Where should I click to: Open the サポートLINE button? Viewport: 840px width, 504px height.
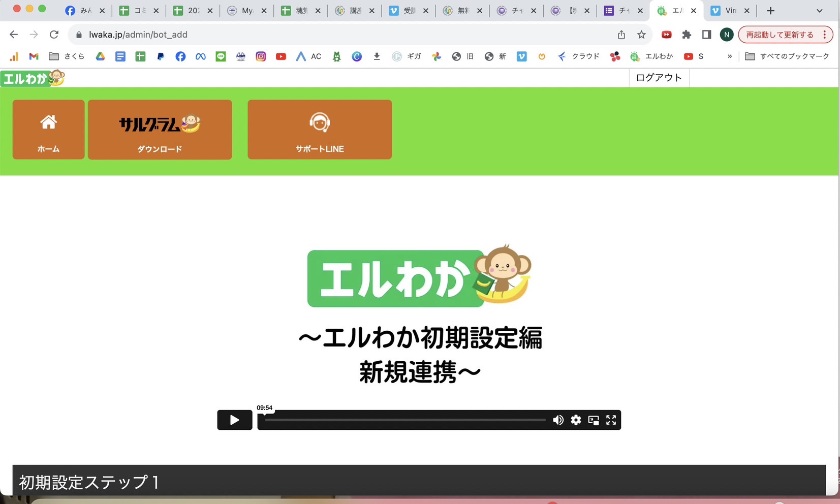[x=320, y=130]
